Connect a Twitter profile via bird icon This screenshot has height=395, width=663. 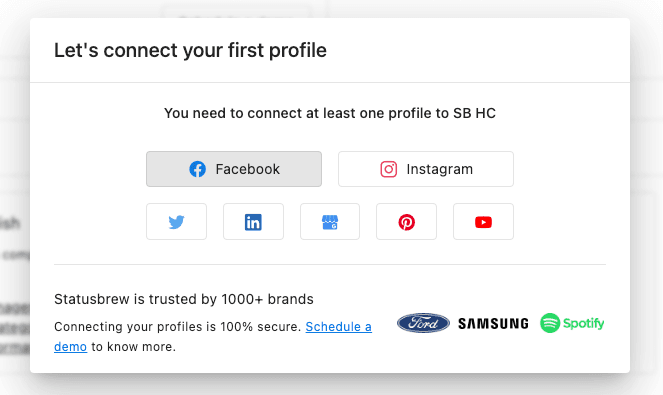tap(176, 222)
